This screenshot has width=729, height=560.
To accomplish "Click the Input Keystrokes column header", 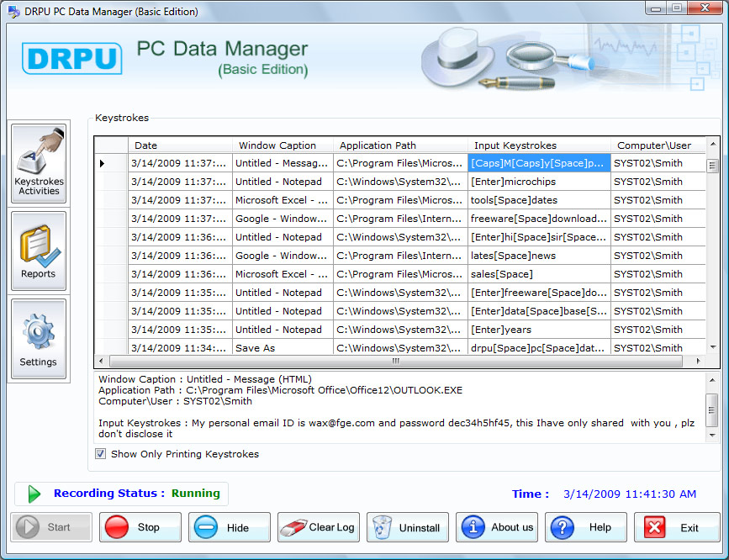I will pyautogui.click(x=538, y=145).
